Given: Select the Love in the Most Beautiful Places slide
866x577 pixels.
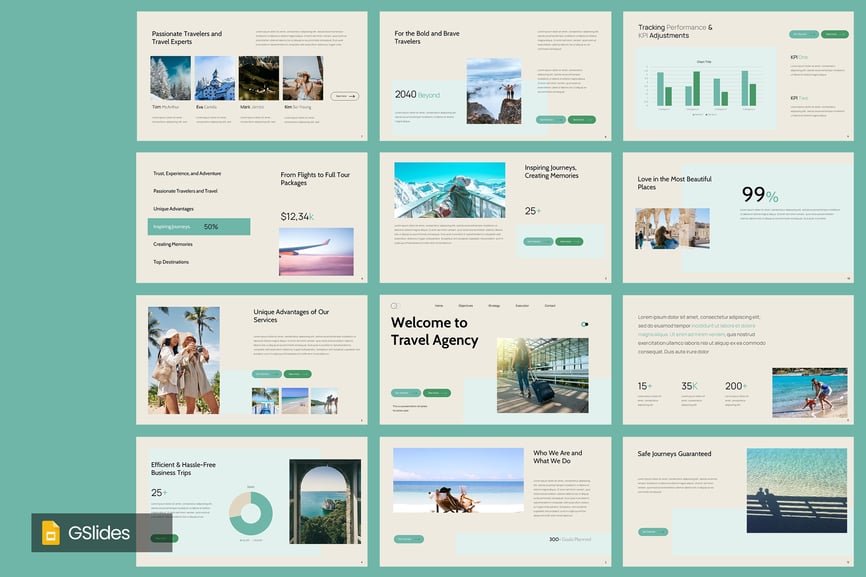Looking at the screenshot, I should tap(738, 217).
